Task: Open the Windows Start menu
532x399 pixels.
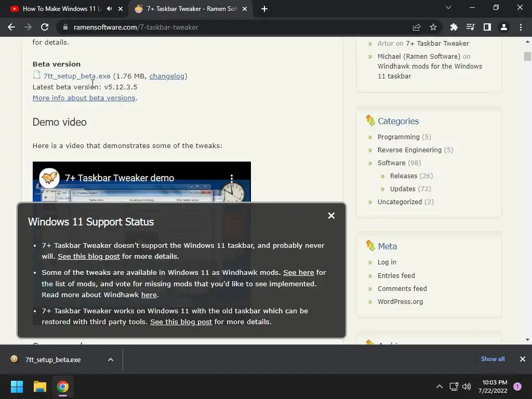Action: point(17,387)
